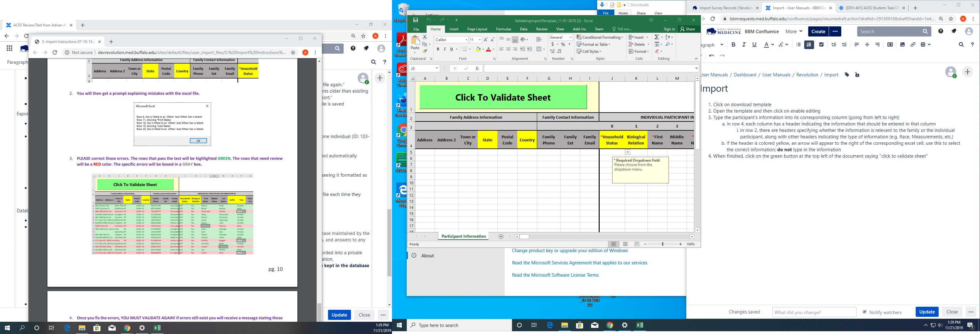Toggle numbered list in Confluence editor
Screen dimensions: 980x334
(809, 44)
